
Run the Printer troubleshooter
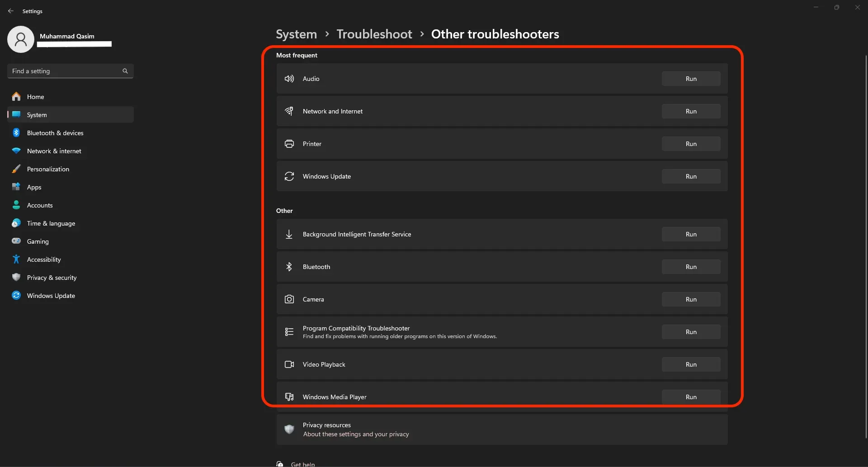pyautogui.click(x=691, y=144)
